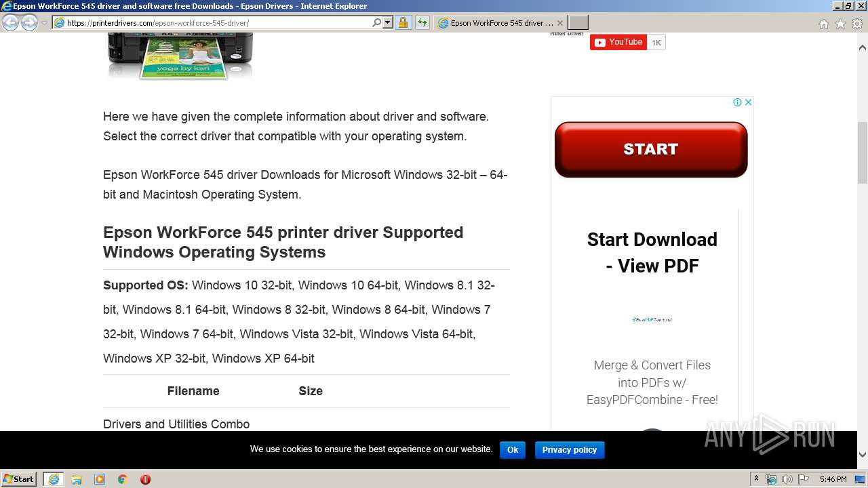
Task: Click the Start Download - View PDF ad heading
Action: [652, 252]
